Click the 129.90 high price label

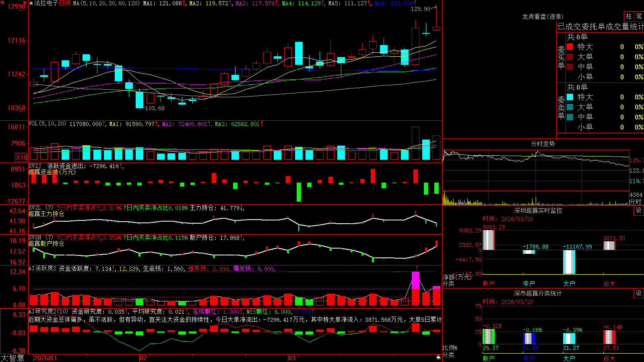pos(420,8)
